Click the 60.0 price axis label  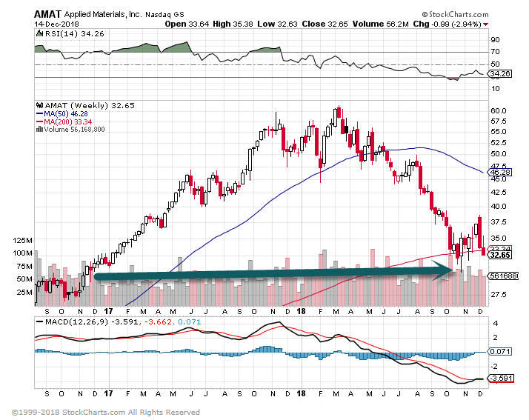pyautogui.click(x=499, y=110)
